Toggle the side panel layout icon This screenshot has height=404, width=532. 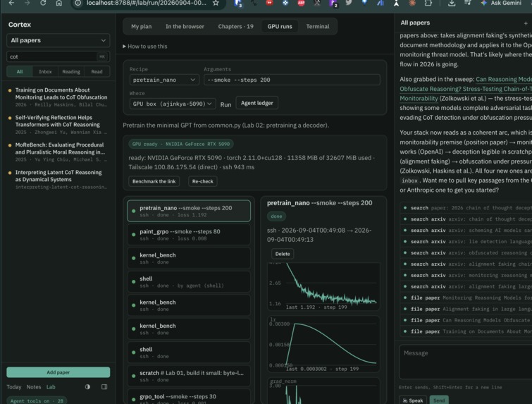pos(104,386)
